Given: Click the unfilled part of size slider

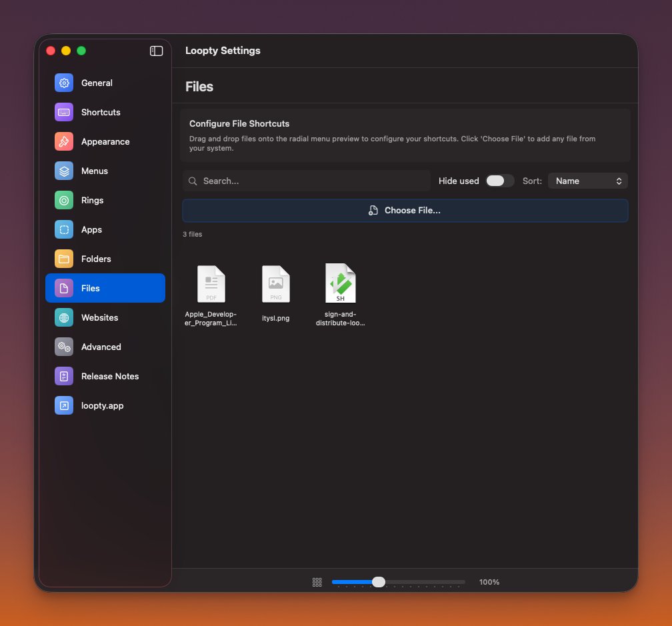Looking at the screenshot, I should click(425, 582).
